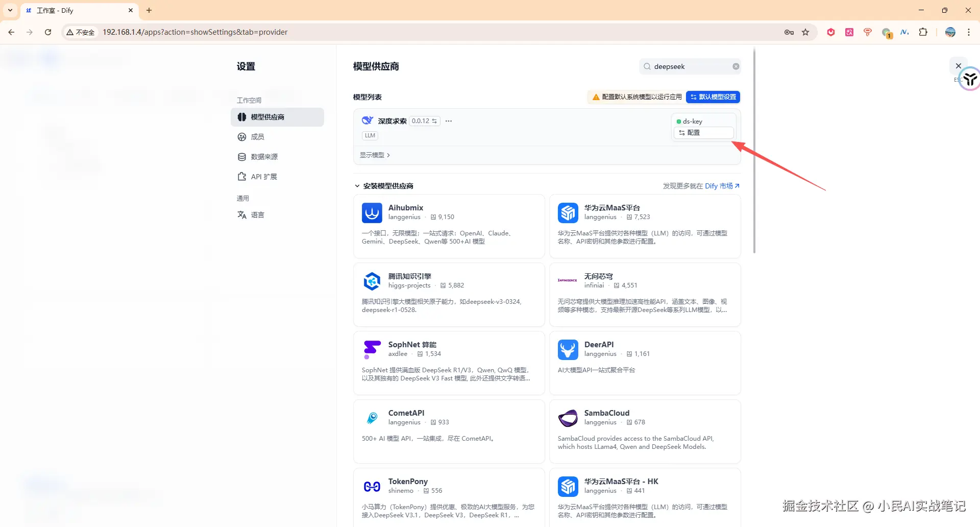980x527 pixels.
Task: Click the 0.0.12 version switch badge
Action: (425, 121)
